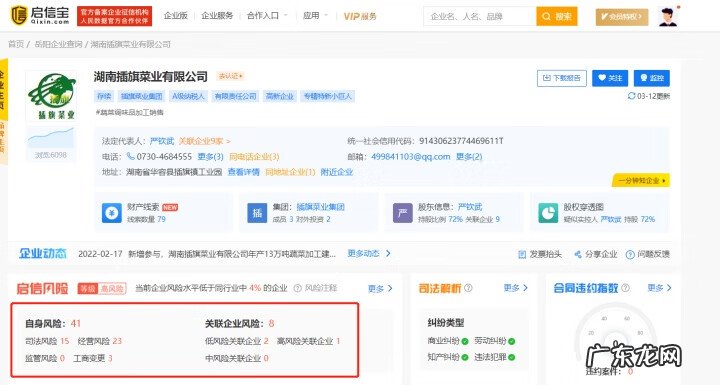Screen dimensions: 720x385
Task: Click the VIP member privileges badge
Action: [622, 17]
